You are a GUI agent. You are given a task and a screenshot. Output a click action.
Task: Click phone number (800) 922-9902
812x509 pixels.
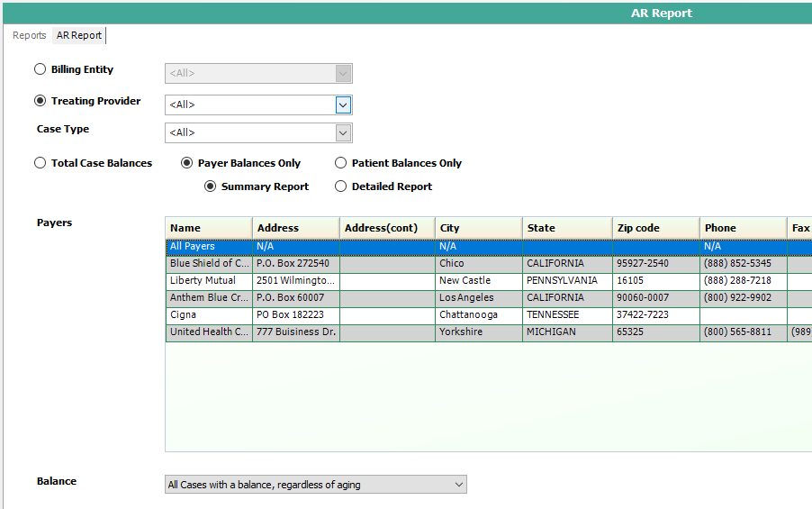(743, 298)
